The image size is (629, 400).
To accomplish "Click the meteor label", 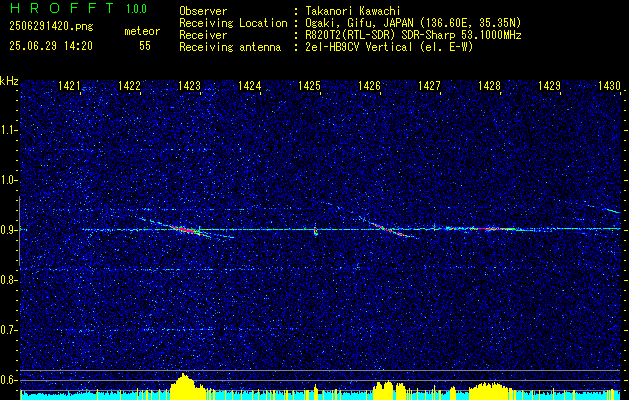I will [x=142, y=31].
